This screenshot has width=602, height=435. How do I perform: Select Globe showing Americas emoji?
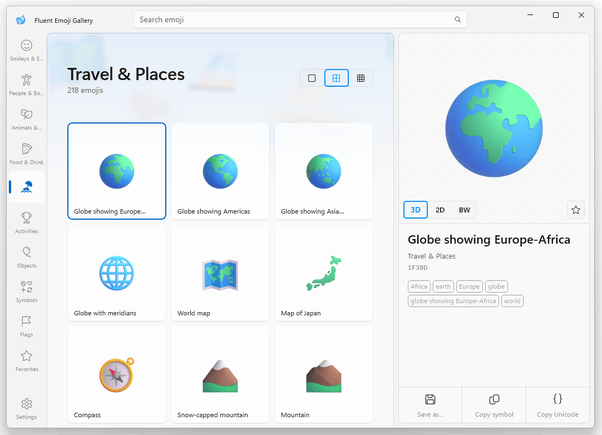220,171
